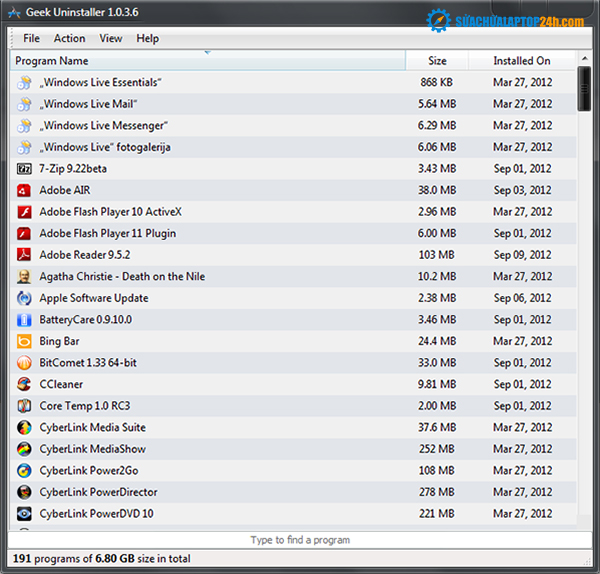Select Core Temp 1.0 RC3 name

coord(85,406)
